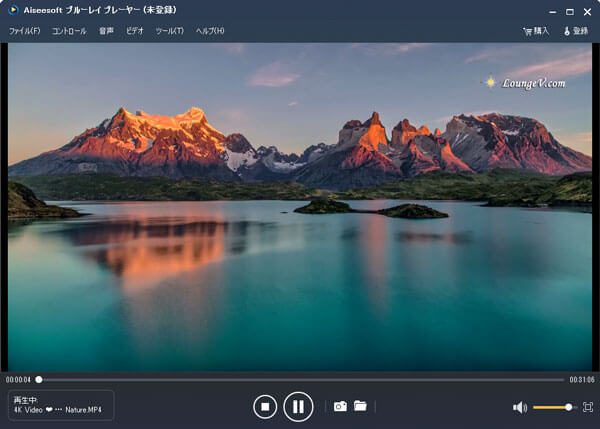Take a snapshot with the camera icon
600x429 pixels.
tap(340, 406)
